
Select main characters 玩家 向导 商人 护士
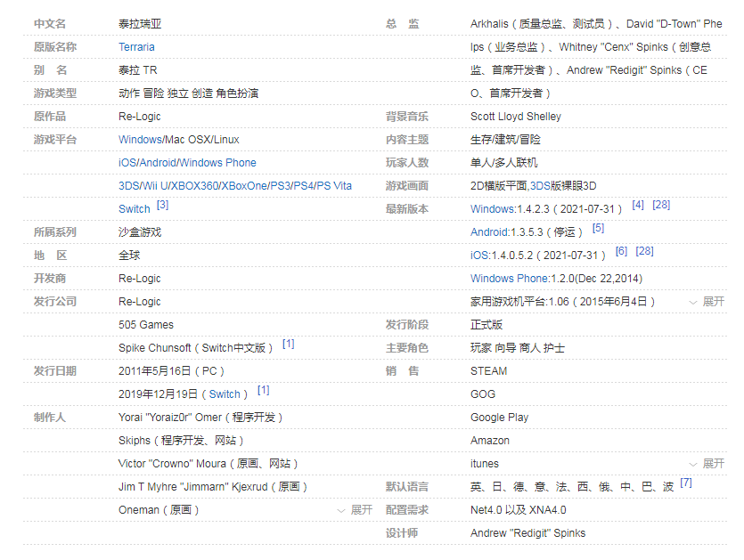(518, 348)
